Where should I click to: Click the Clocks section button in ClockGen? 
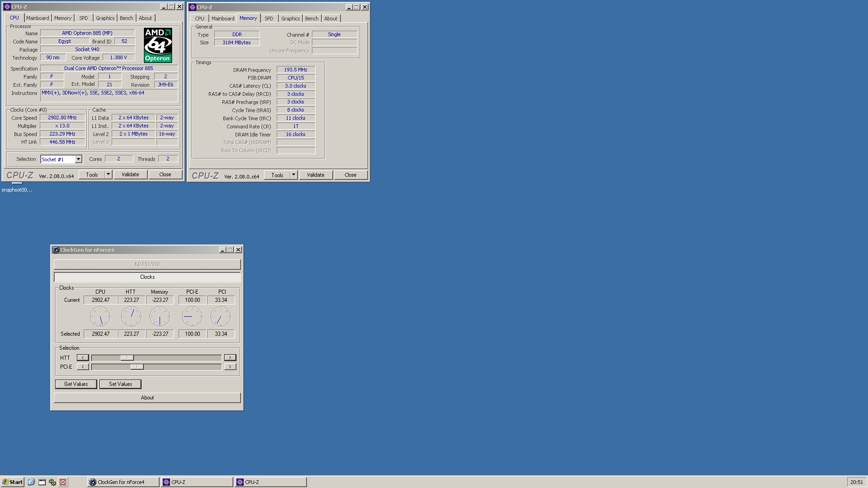tap(147, 277)
